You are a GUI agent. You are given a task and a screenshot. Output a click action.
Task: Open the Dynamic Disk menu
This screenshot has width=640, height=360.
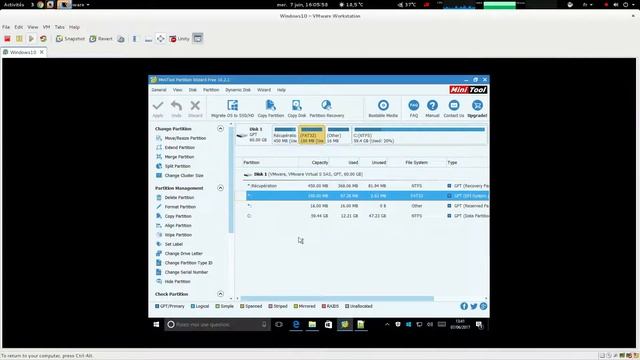tap(238, 90)
